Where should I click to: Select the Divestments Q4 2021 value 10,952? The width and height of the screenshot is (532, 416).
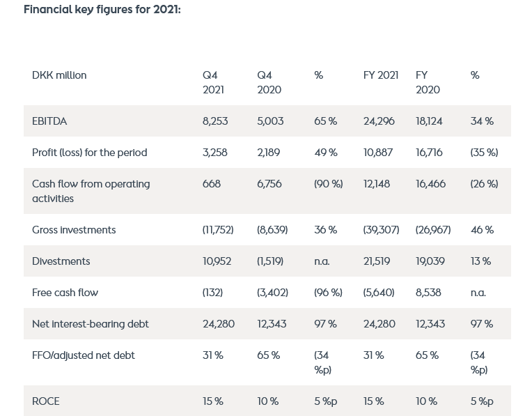tap(217, 261)
